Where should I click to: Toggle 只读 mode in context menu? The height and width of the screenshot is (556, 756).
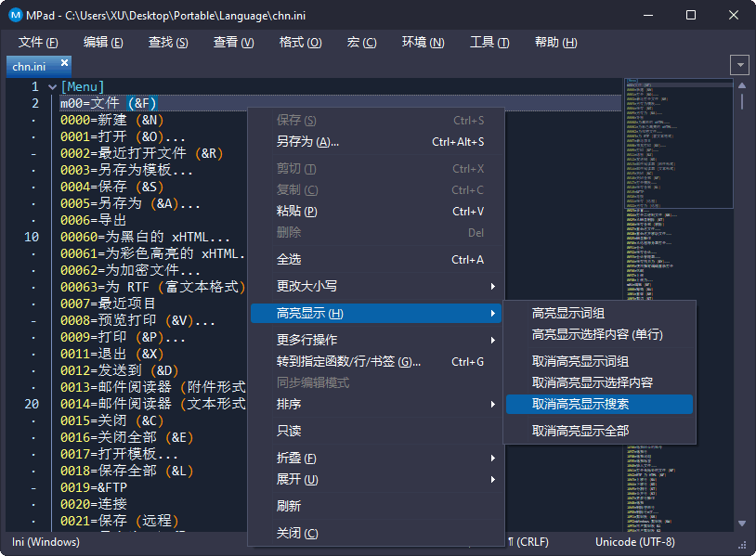point(376,431)
